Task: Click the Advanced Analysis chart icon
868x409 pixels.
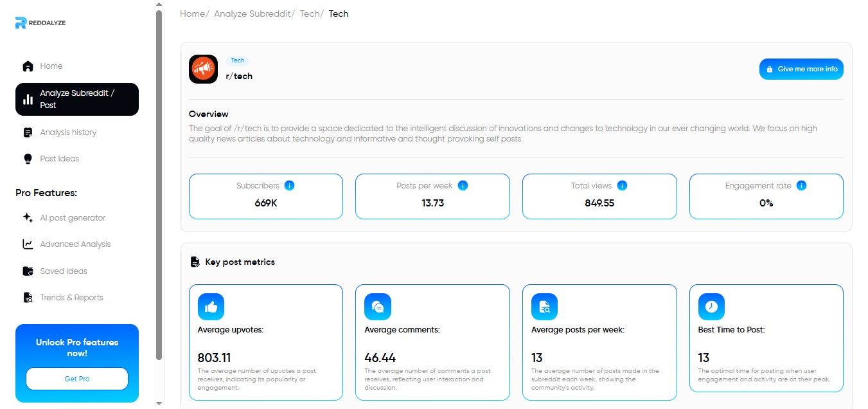Action: pos(28,244)
